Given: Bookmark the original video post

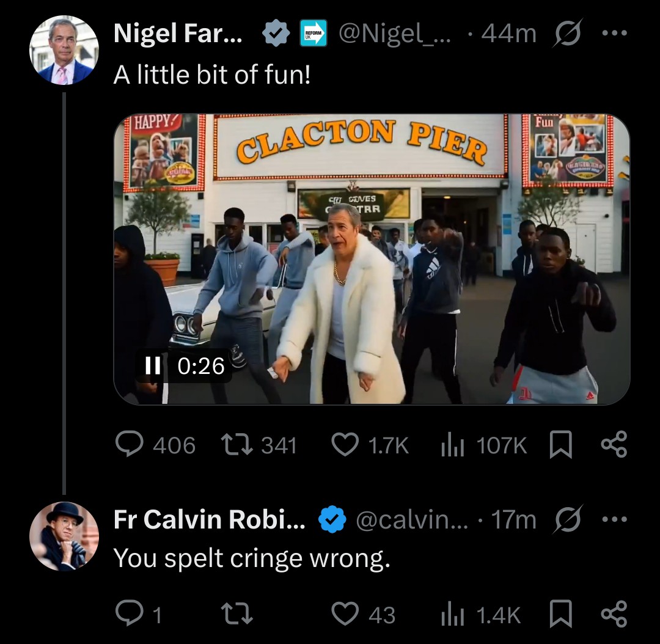Looking at the screenshot, I should coord(561,445).
